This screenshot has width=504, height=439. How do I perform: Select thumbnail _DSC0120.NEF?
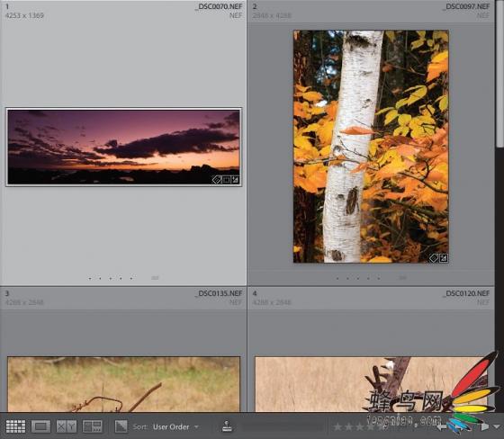click(x=371, y=384)
